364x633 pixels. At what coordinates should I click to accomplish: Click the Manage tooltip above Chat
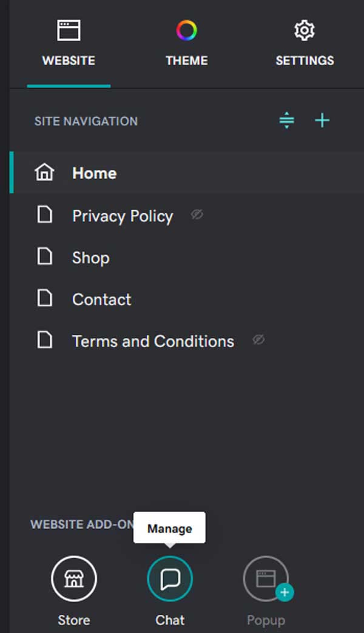pos(170,527)
